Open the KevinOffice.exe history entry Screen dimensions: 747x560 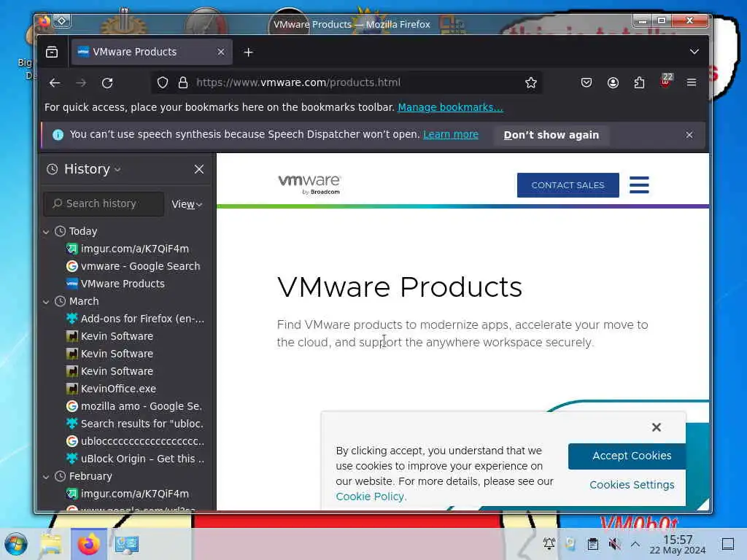click(112, 389)
